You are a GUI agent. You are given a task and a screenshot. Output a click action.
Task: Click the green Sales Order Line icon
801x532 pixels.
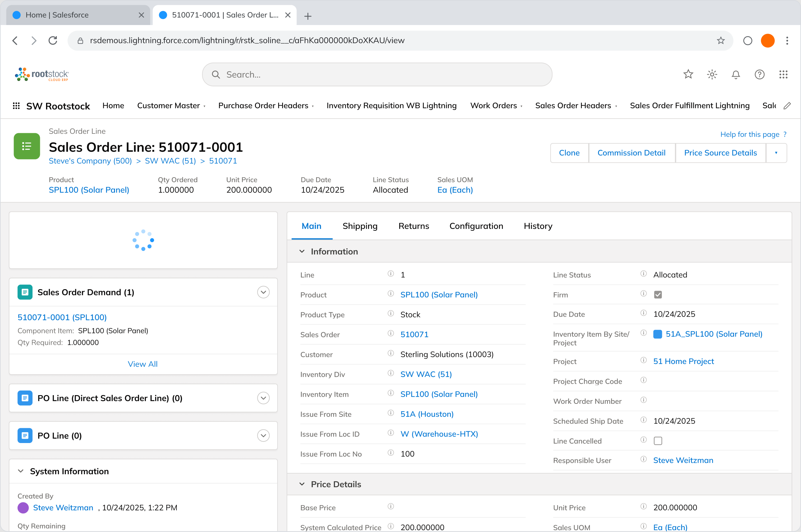click(x=27, y=146)
